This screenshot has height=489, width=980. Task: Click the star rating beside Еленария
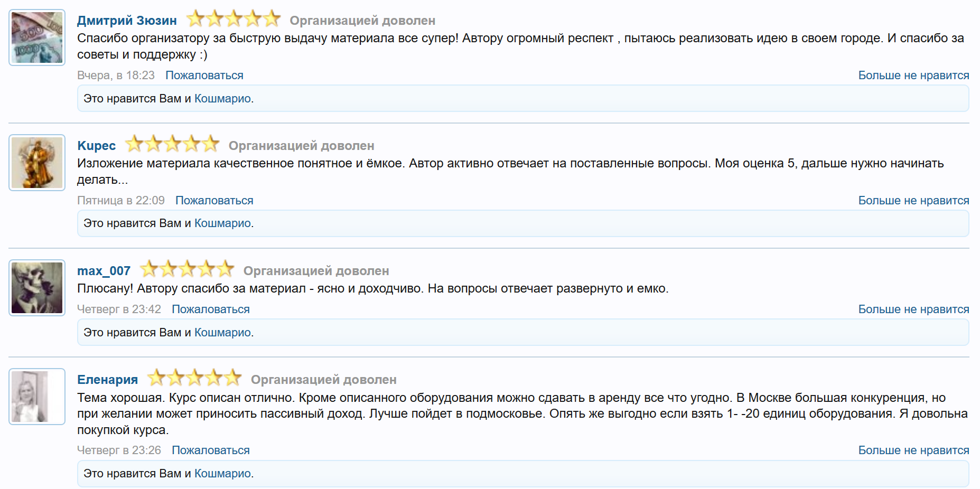point(194,378)
